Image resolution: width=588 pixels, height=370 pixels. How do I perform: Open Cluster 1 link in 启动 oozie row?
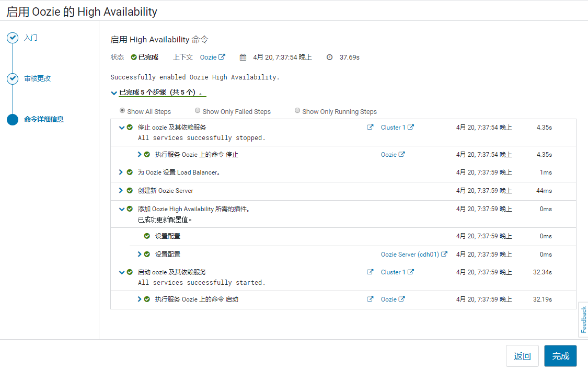(x=397, y=272)
